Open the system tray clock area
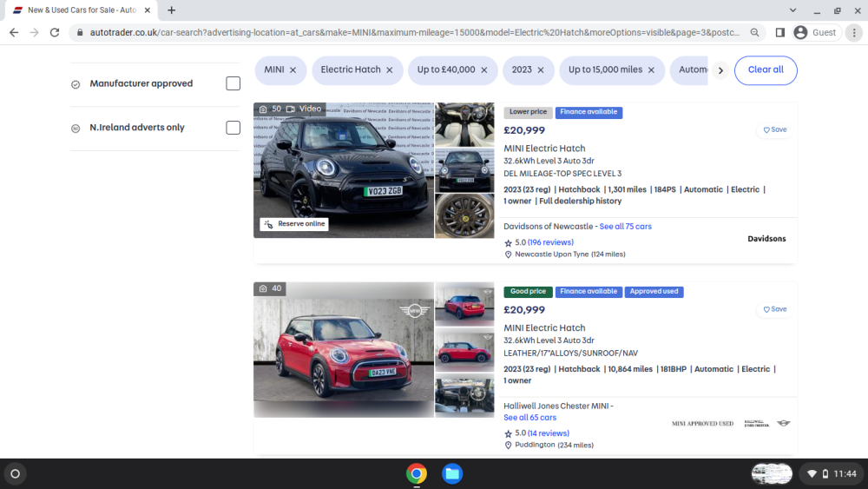Viewport: 868px width, 489px height. pyautogui.click(x=832, y=474)
